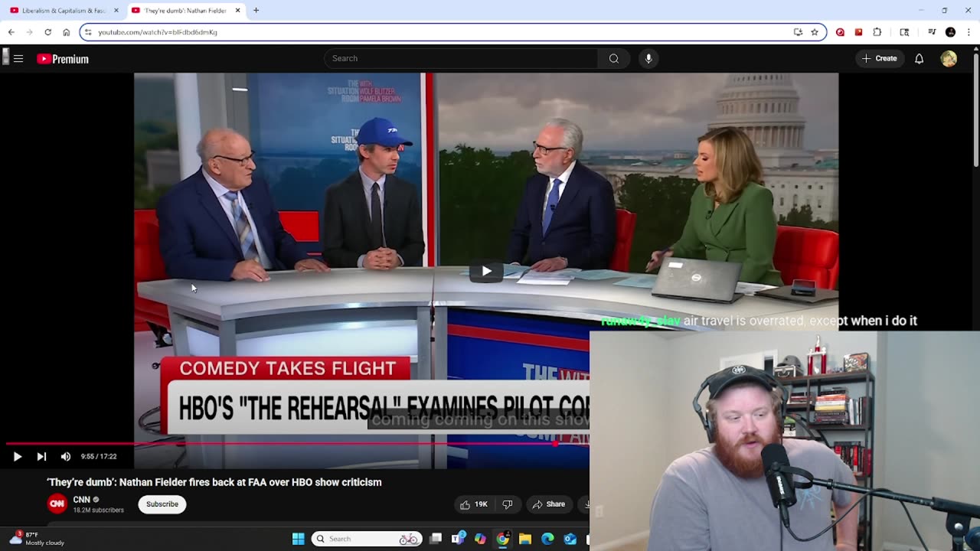The image size is (980, 551).
Task: Search with your voice microphone icon
Action: pyautogui.click(x=648, y=58)
